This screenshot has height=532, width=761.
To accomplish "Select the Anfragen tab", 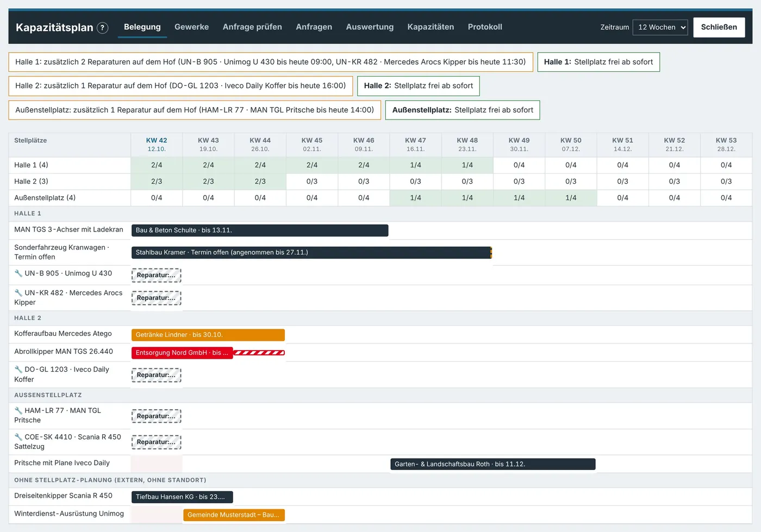I will [x=314, y=27].
